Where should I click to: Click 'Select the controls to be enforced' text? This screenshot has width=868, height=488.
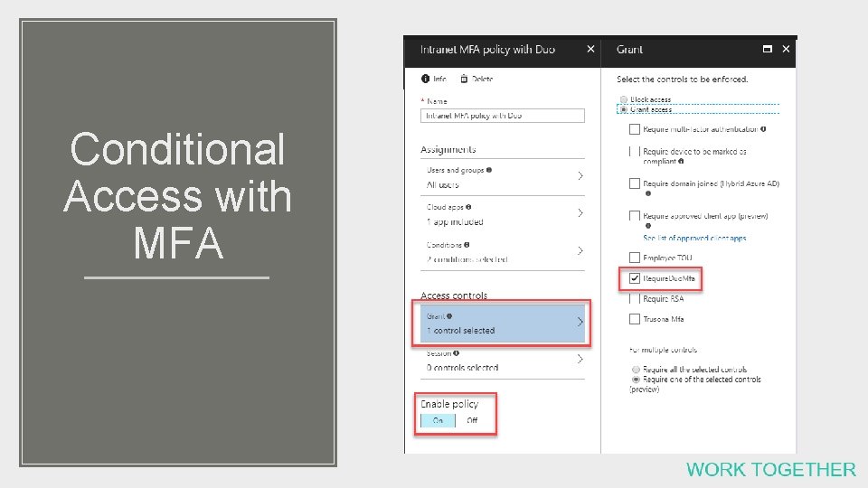tap(682, 80)
